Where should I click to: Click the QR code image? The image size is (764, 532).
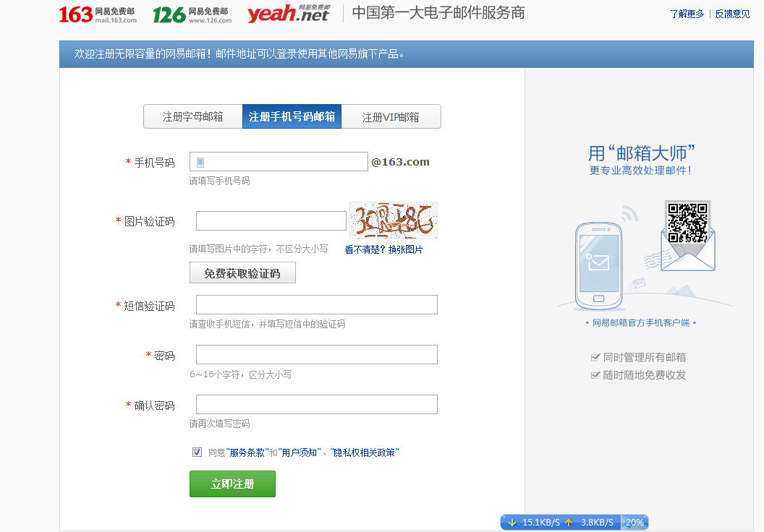pos(687,223)
